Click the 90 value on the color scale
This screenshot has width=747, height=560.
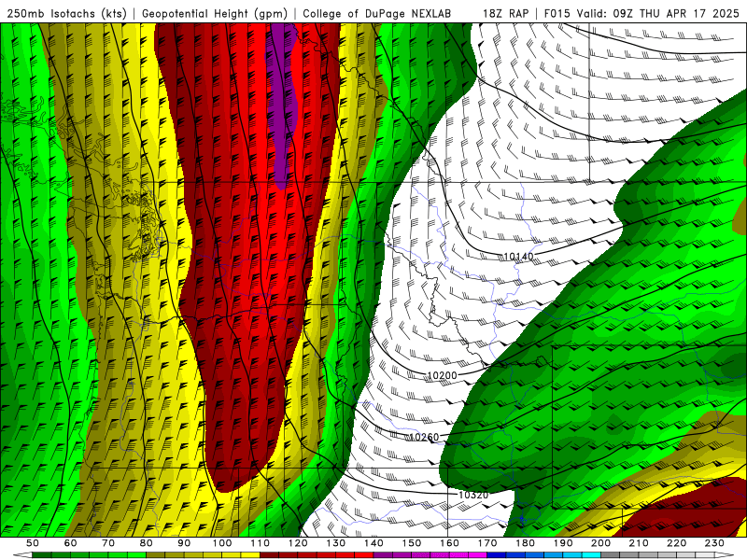point(184,543)
